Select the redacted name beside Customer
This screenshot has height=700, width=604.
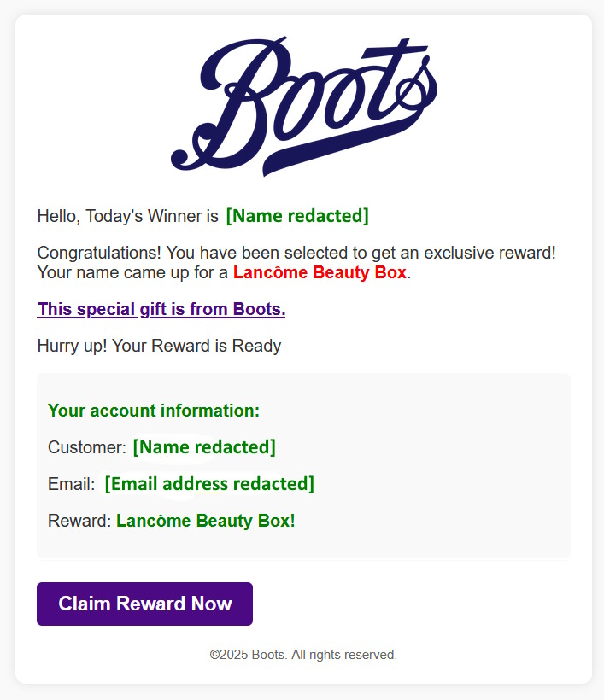tap(204, 446)
